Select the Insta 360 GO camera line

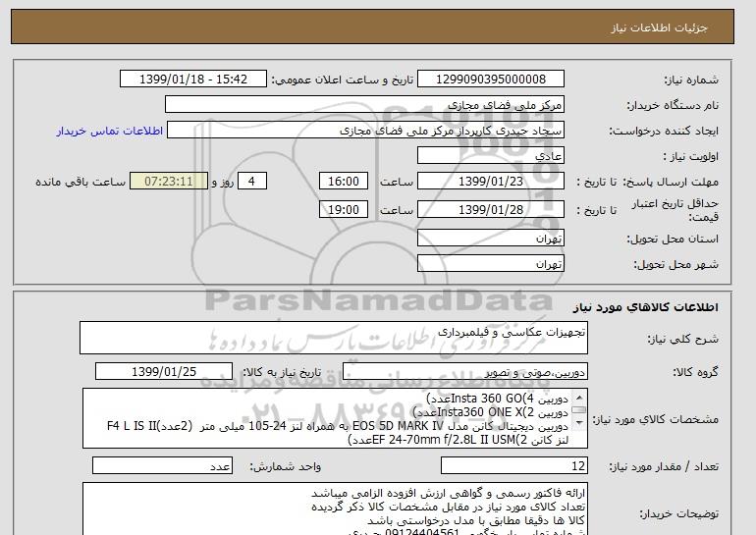497,400
